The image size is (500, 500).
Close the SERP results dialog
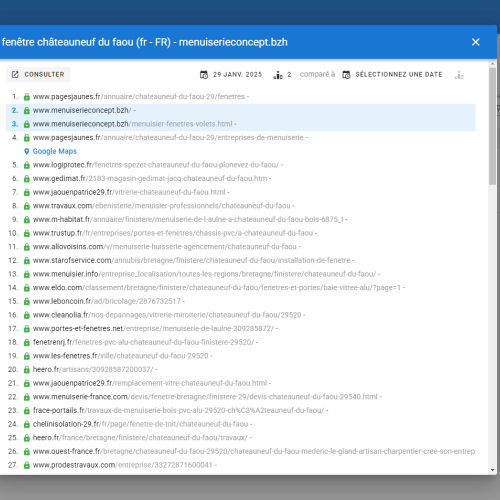pyautogui.click(x=476, y=42)
